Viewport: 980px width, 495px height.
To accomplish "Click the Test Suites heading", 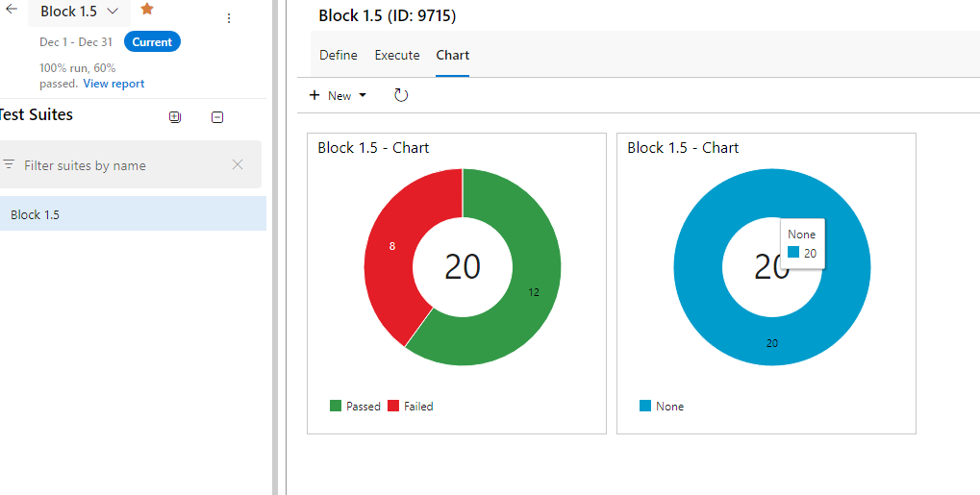I will [37, 115].
